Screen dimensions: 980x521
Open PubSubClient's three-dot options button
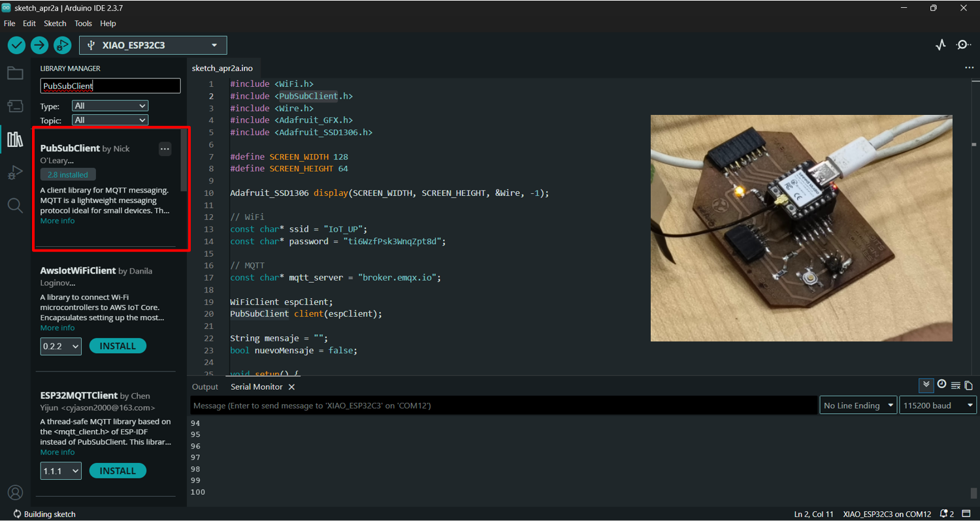pos(165,149)
